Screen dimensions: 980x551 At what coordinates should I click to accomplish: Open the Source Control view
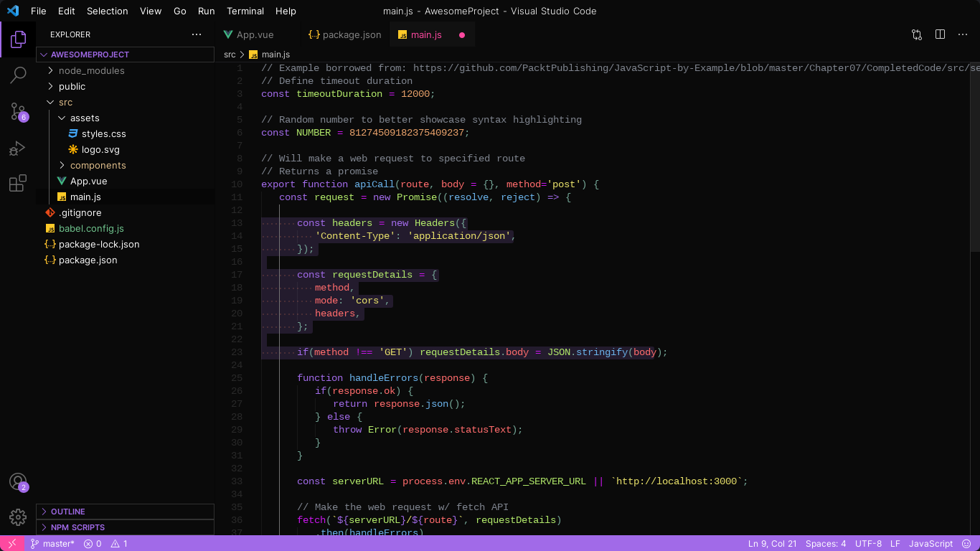click(18, 111)
